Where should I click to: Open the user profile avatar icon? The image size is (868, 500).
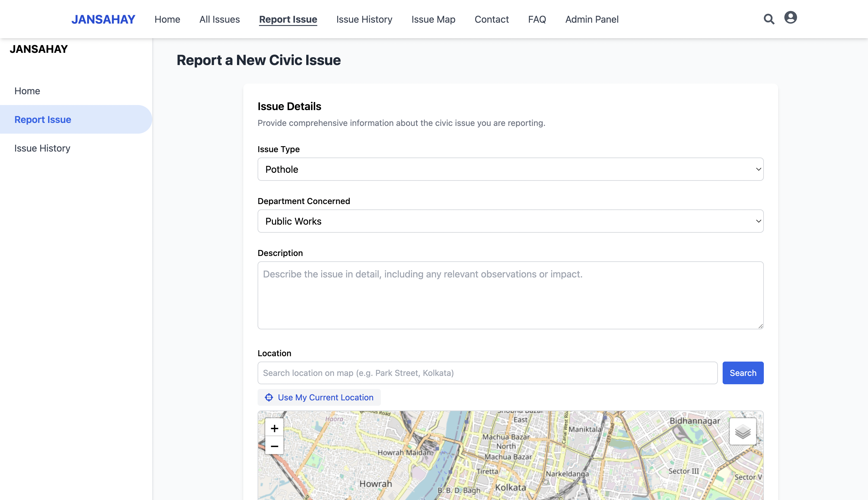(x=790, y=18)
